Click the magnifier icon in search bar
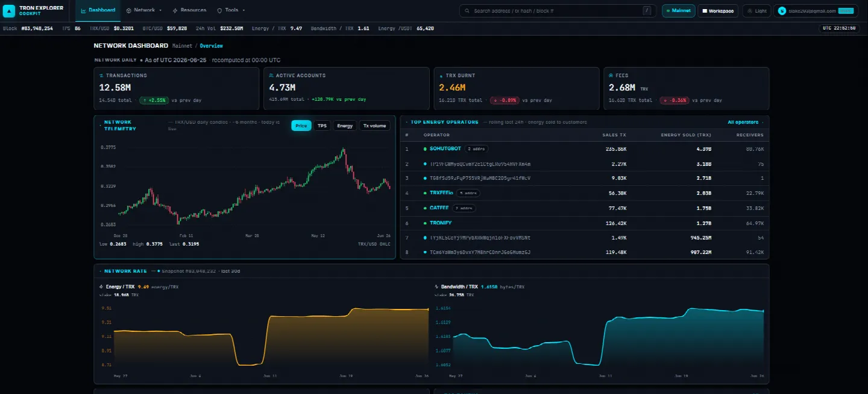 coord(468,11)
